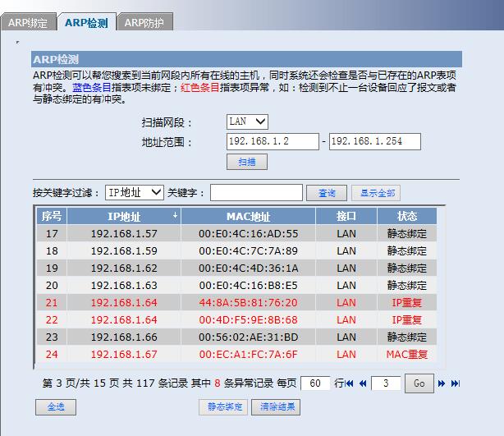Go to the first page of results

tap(350, 383)
